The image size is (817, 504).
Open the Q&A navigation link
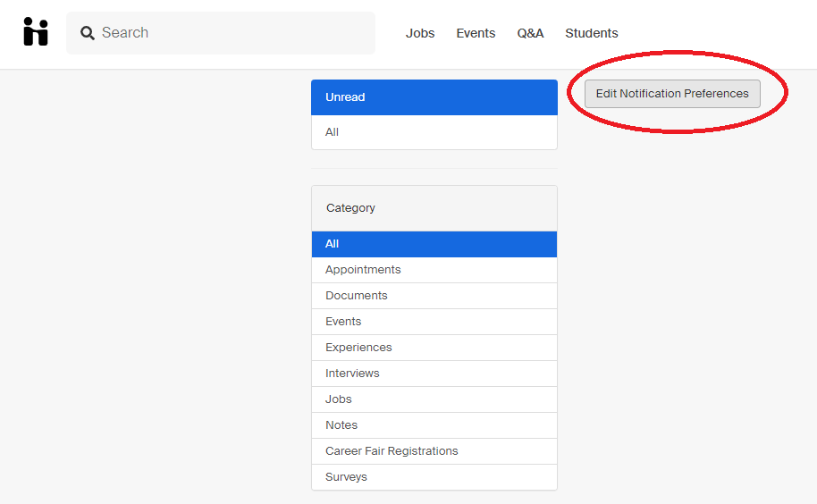pos(530,33)
